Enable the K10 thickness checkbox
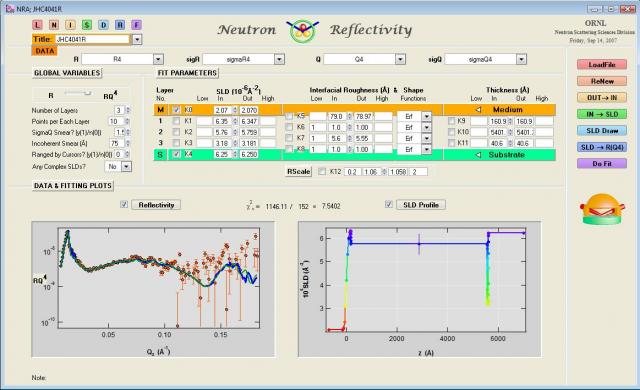The image size is (640, 390). click(451, 132)
